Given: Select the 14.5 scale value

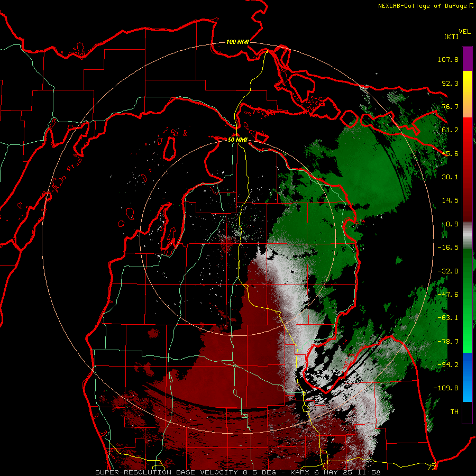Looking at the screenshot, I should pos(450,200).
